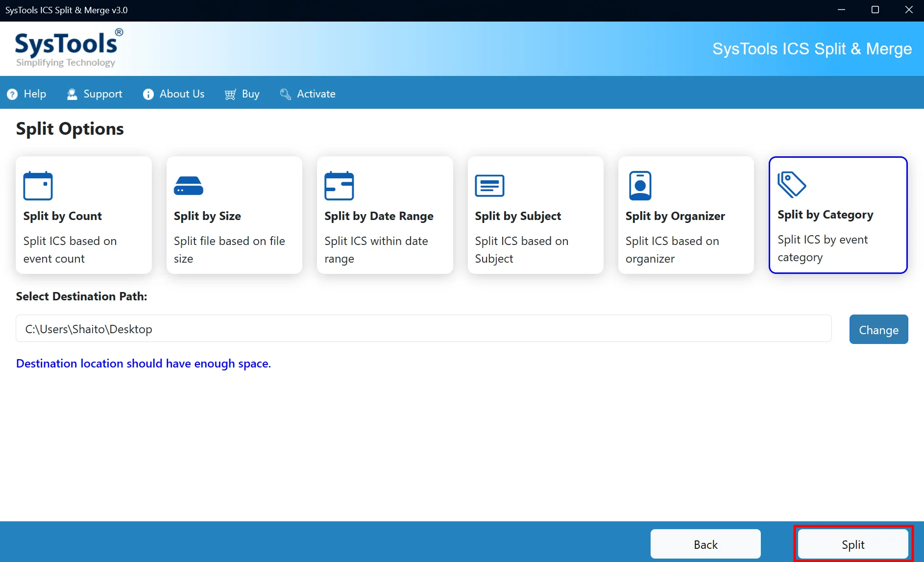
Task: Click the 'SysTools ICS Split & Merge' banner title
Action: coord(812,49)
